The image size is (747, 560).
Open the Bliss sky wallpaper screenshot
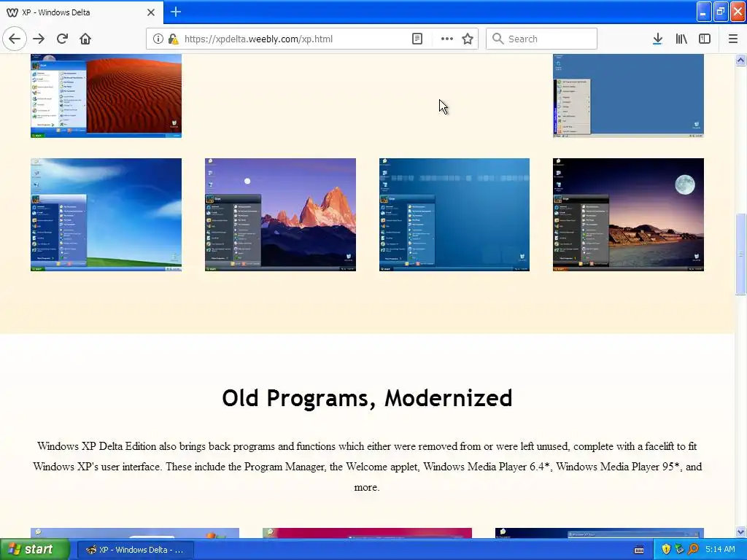click(106, 215)
